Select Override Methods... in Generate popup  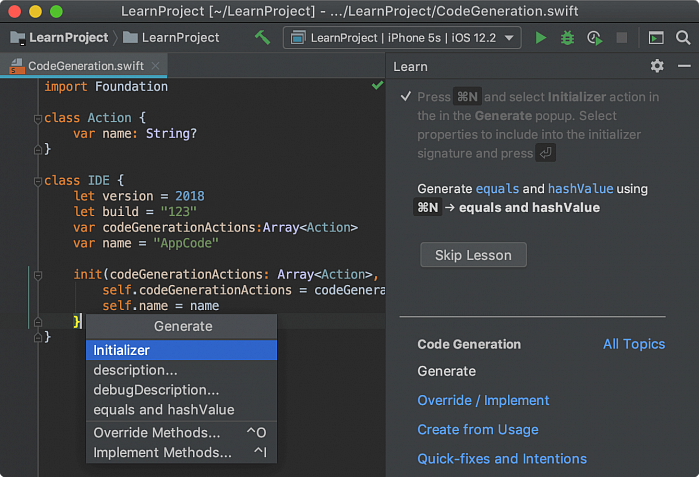157,433
